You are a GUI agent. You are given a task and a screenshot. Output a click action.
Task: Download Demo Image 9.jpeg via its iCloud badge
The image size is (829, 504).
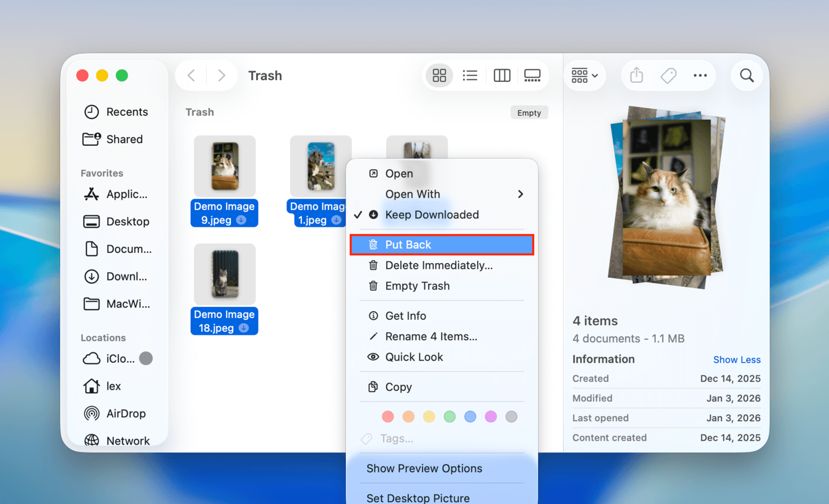point(241,220)
